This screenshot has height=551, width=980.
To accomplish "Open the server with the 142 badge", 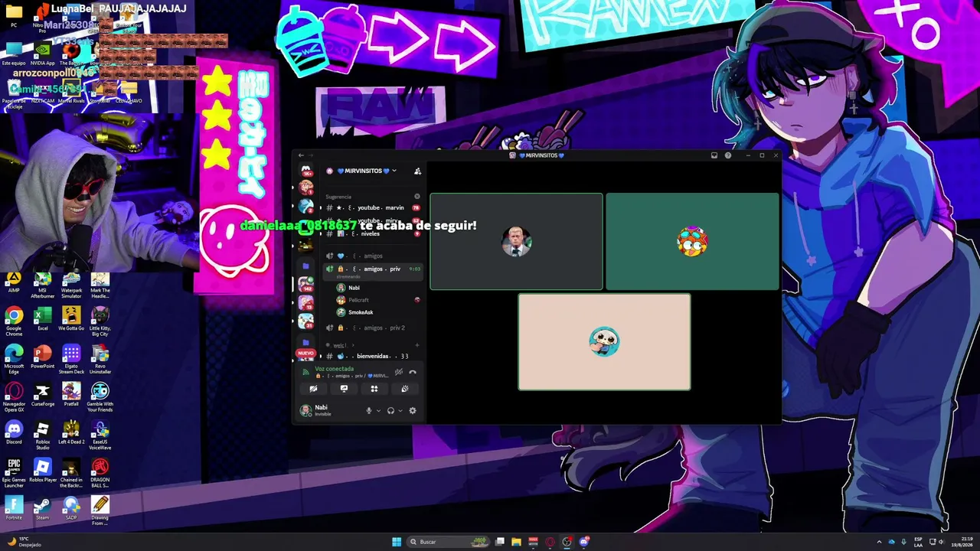I will coord(305,284).
